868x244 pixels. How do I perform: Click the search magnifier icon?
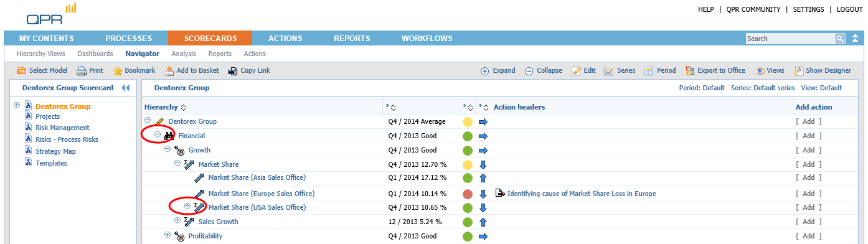(x=840, y=39)
